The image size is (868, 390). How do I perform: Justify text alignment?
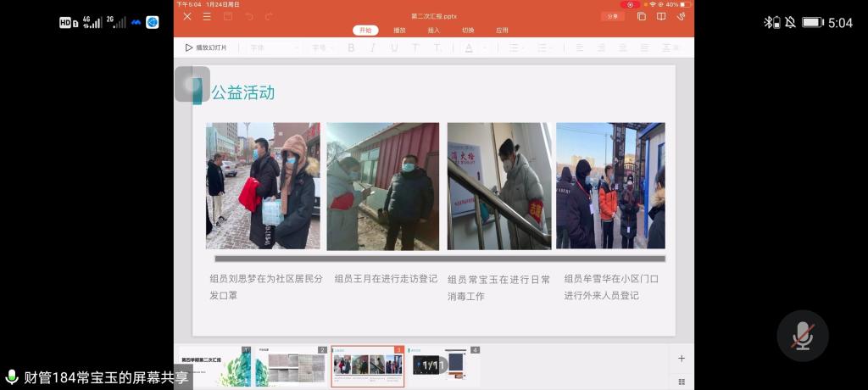(644, 48)
